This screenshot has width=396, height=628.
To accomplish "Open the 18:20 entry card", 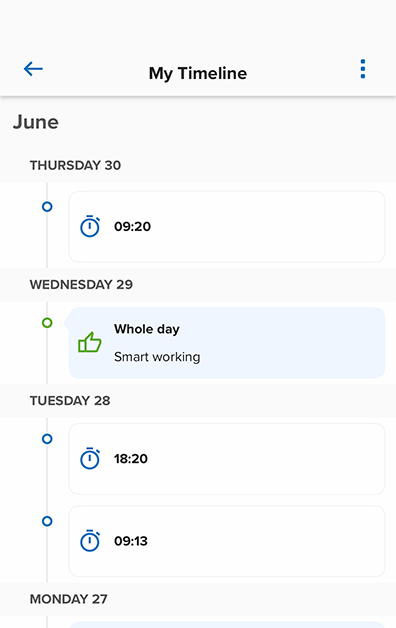I will pos(227,459).
